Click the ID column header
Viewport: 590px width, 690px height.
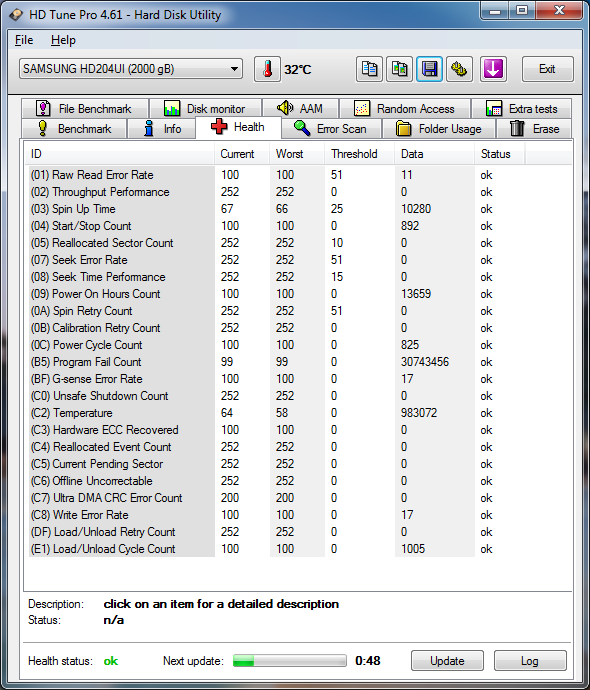click(x=119, y=154)
